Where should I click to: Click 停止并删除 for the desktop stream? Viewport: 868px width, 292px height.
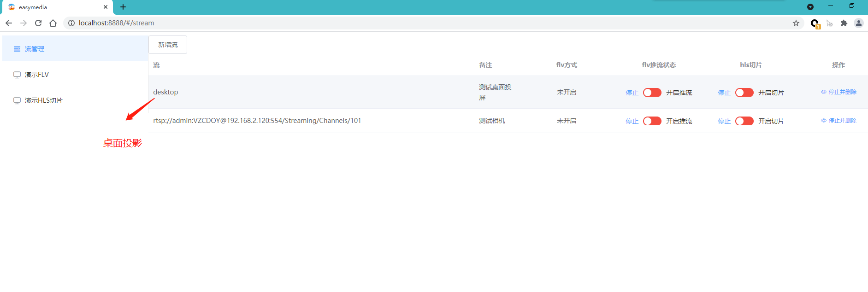pos(842,92)
